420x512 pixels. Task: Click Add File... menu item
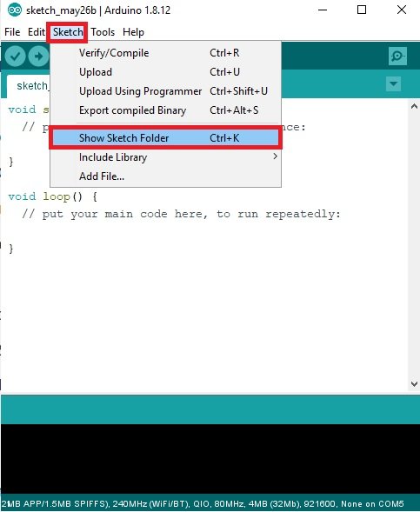point(165,176)
